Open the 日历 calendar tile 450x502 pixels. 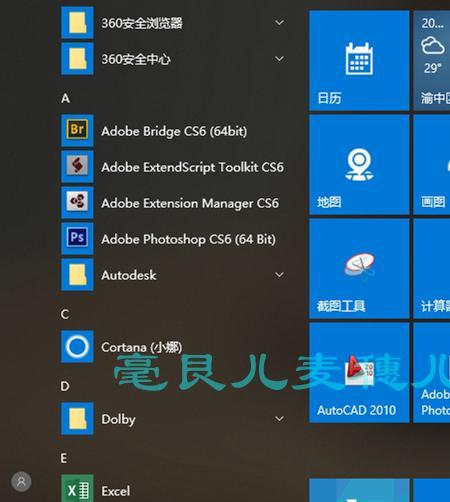tap(359, 60)
